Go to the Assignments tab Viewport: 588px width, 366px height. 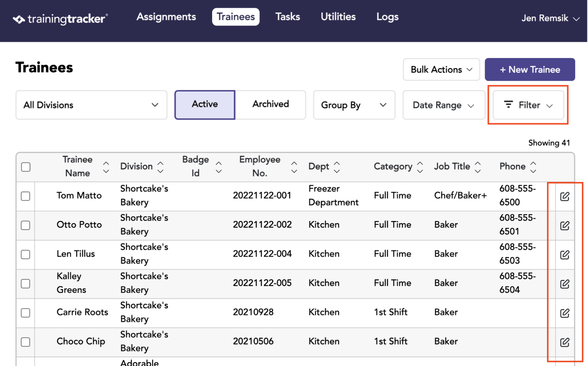(166, 17)
